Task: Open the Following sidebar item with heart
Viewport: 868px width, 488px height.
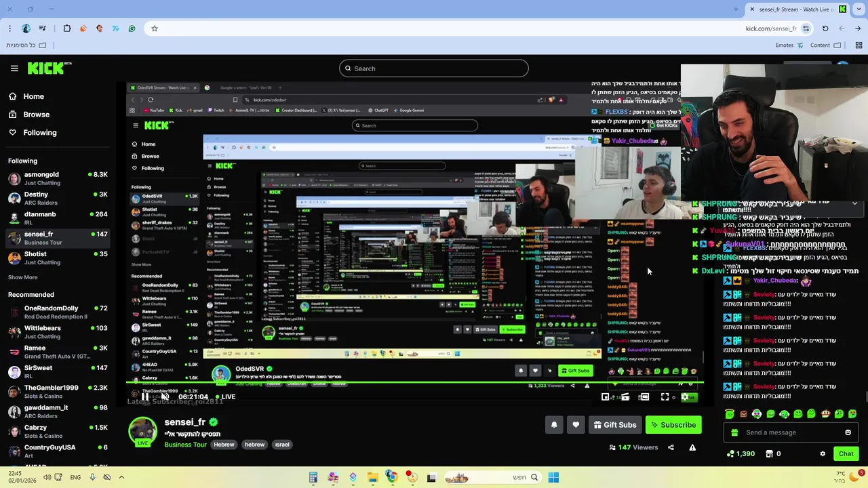Action: (x=33, y=132)
